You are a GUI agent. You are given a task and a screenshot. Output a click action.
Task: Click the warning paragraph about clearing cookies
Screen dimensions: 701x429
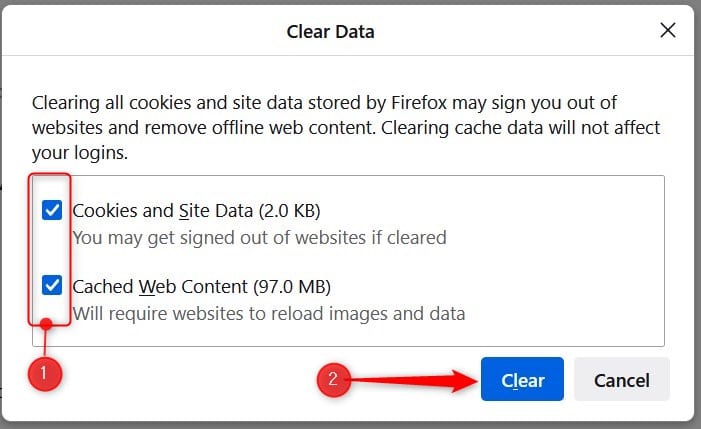pyautogui.click(x=346, y=128)
